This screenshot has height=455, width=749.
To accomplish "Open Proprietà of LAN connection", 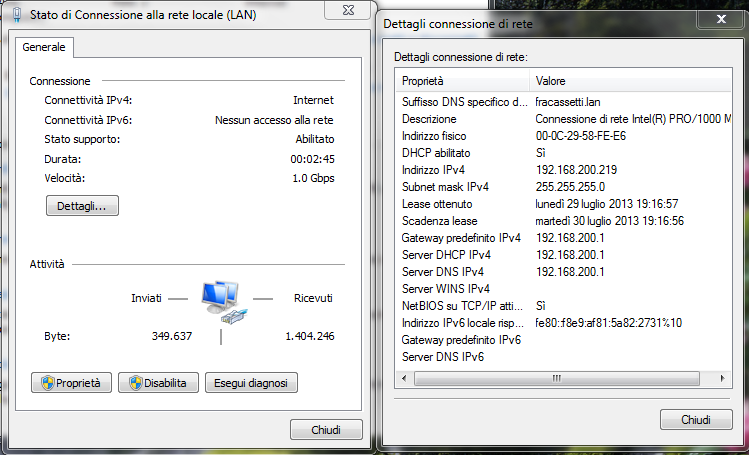I will [x=71, y=383].
